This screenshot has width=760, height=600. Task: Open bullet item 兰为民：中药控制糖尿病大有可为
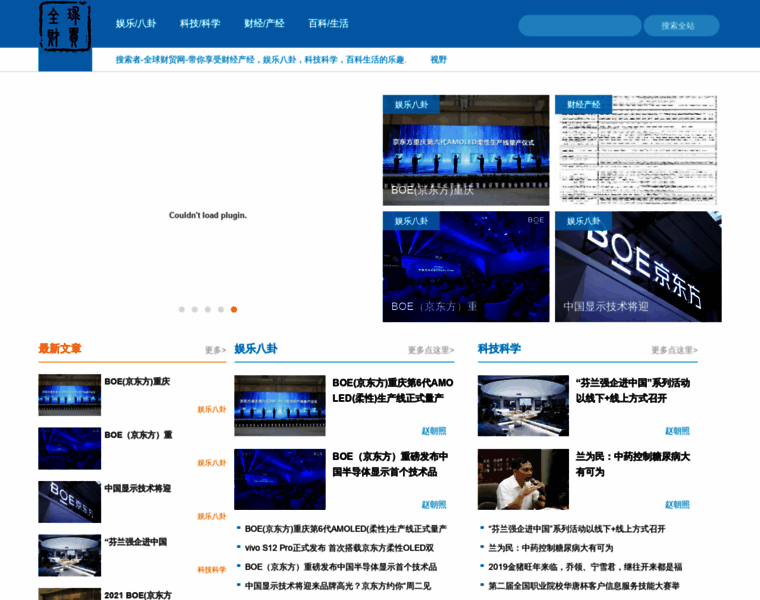tap(551, 548)
